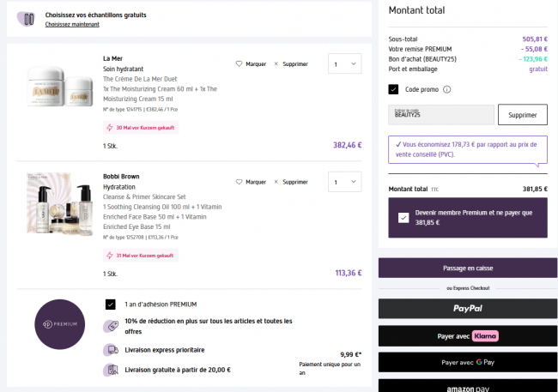Toggle the Code promo checkbox

(394, 89)
